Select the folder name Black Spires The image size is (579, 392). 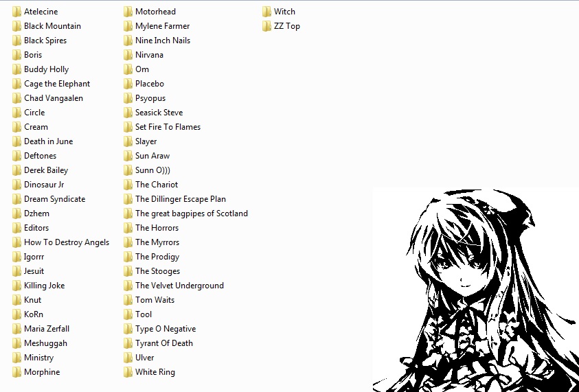click(45, 41)
